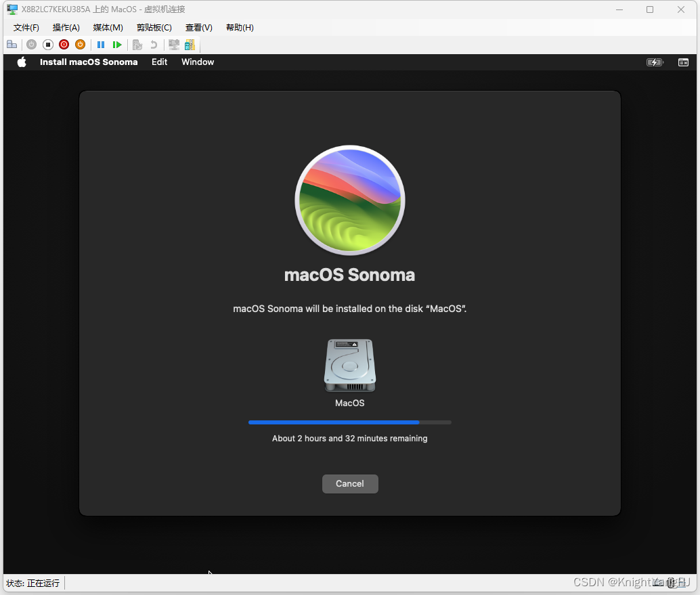Pause the virtual machine via the pause icon
Image resolution: width=700 pixels, height=595 pixels.
tap(100, 44)
